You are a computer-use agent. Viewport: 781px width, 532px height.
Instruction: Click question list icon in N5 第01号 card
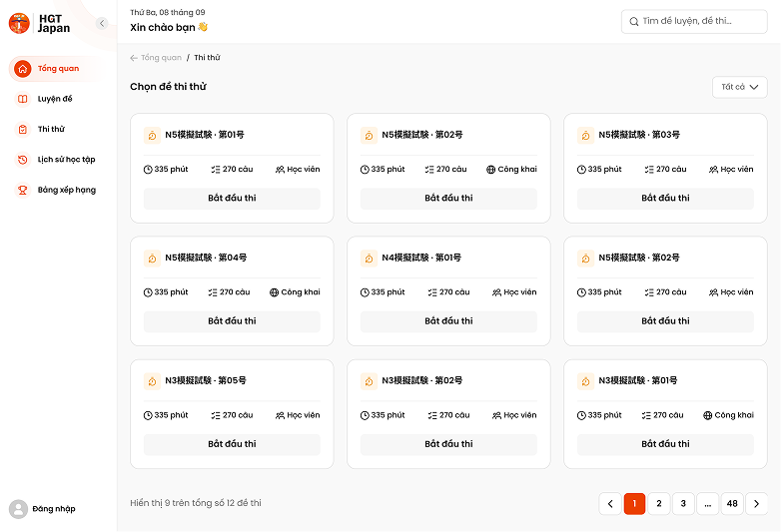[216, 170]
